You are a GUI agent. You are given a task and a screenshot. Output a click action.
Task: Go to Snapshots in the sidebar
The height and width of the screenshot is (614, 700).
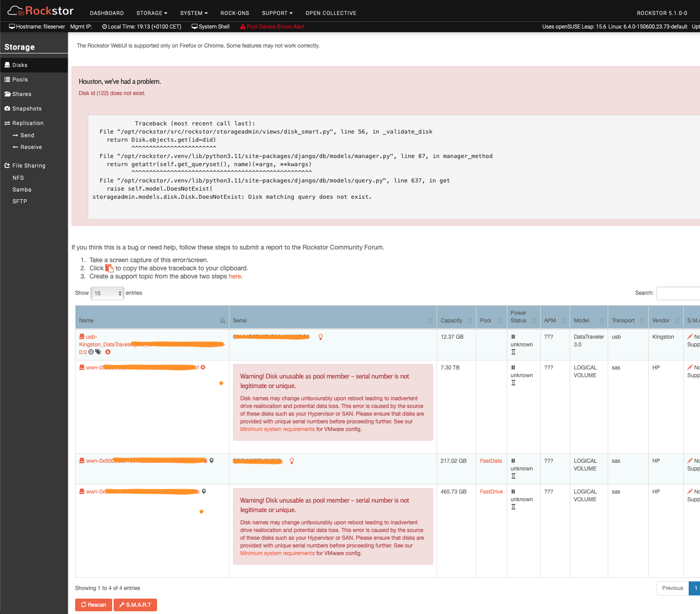tap(27, 109)
